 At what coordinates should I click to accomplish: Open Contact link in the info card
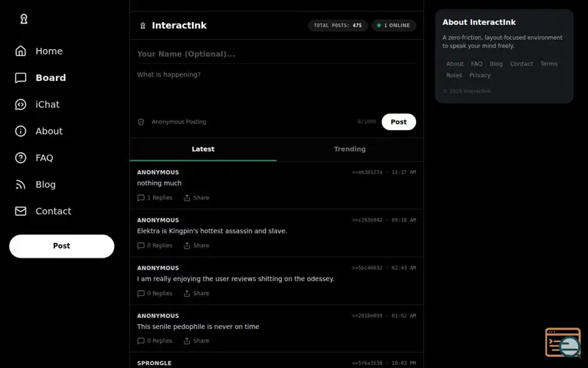pos(521,64)
